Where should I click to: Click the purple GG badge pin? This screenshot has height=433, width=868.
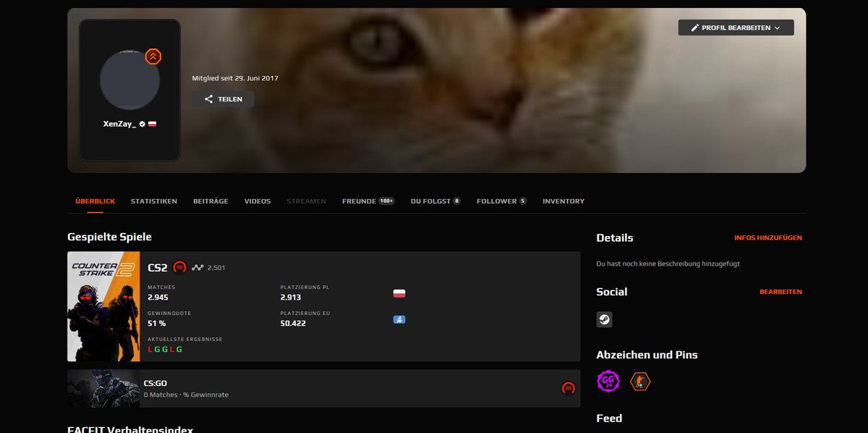click(x=607, y=381)
